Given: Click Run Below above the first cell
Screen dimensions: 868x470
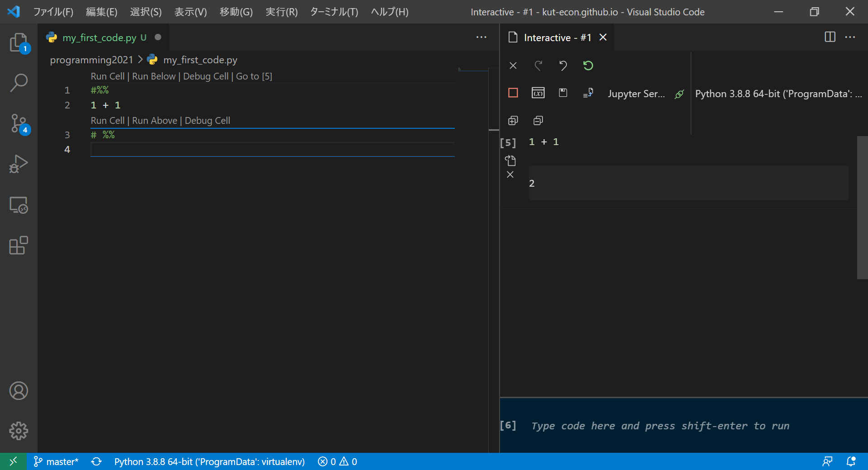Looking at the screenshot, I should [154, 76].
